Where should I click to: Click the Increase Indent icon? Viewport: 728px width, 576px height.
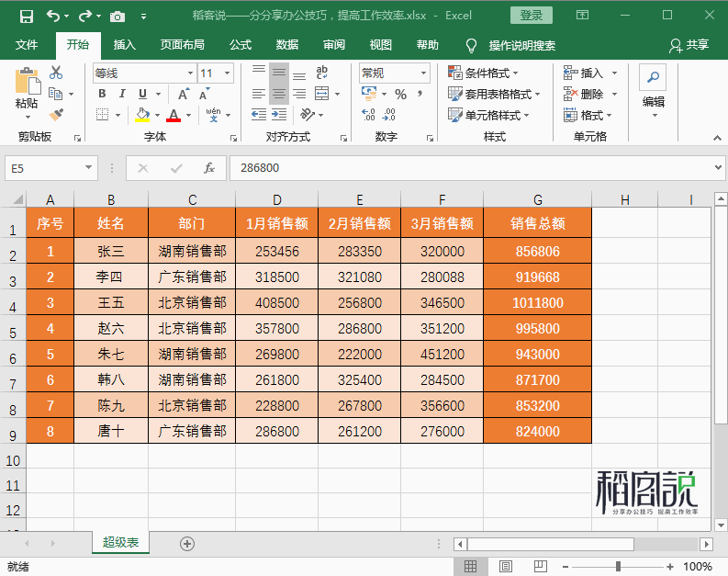tap(279, 114)
